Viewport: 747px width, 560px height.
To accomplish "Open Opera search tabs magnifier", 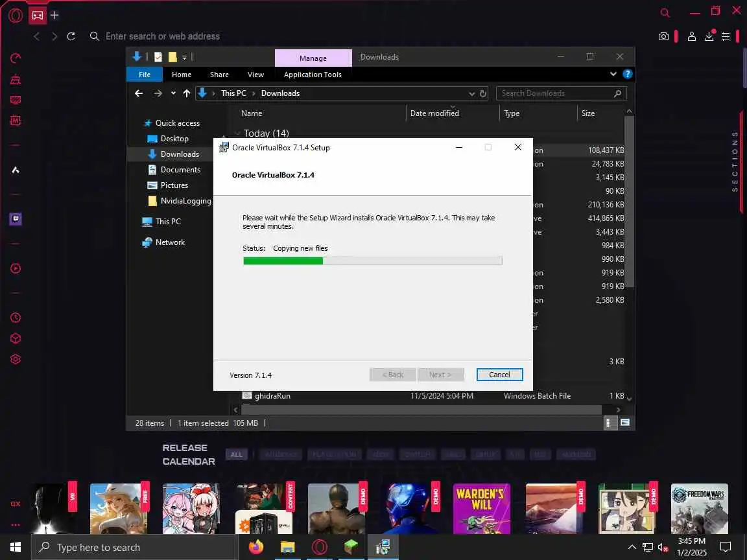I will pyautogui.click(x=665, y=13).
